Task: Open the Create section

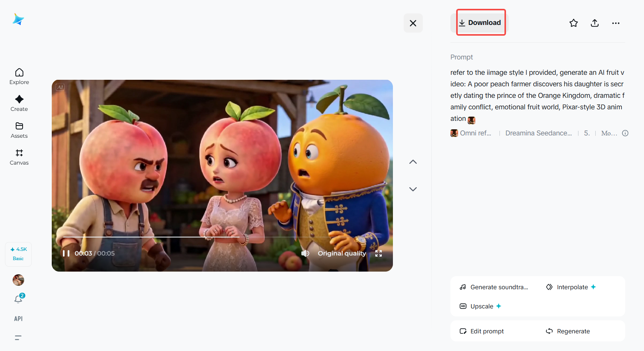Action: pyautogui.click(x=19, y=104)
